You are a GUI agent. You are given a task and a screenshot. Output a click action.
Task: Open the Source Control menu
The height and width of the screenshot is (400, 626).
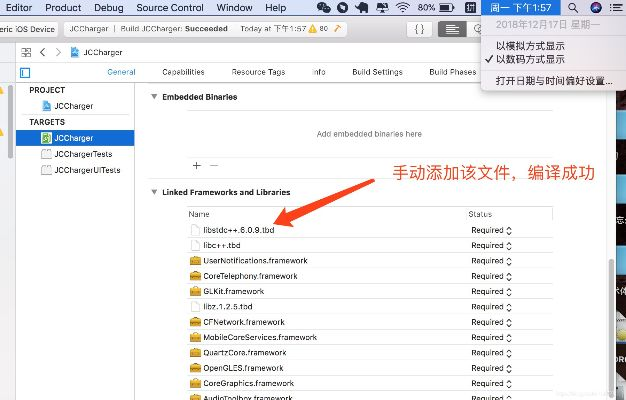[x=169, y=7]
